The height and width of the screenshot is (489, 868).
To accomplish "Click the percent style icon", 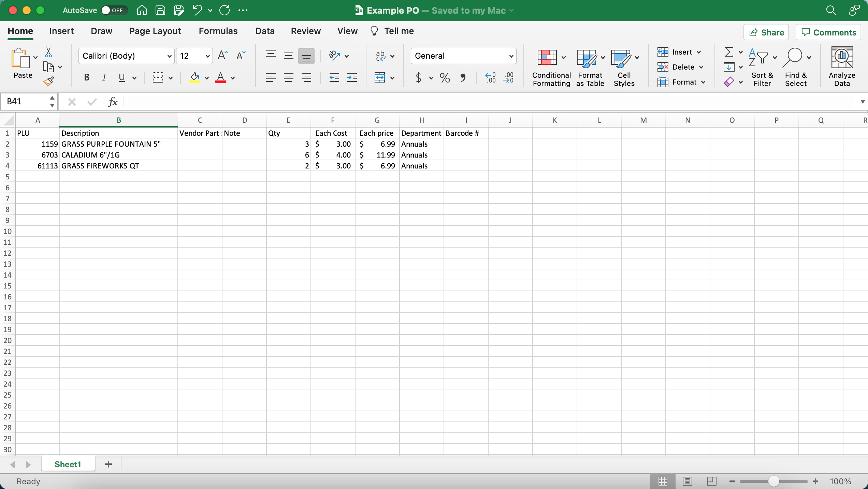I will click(x=445, y=78).
